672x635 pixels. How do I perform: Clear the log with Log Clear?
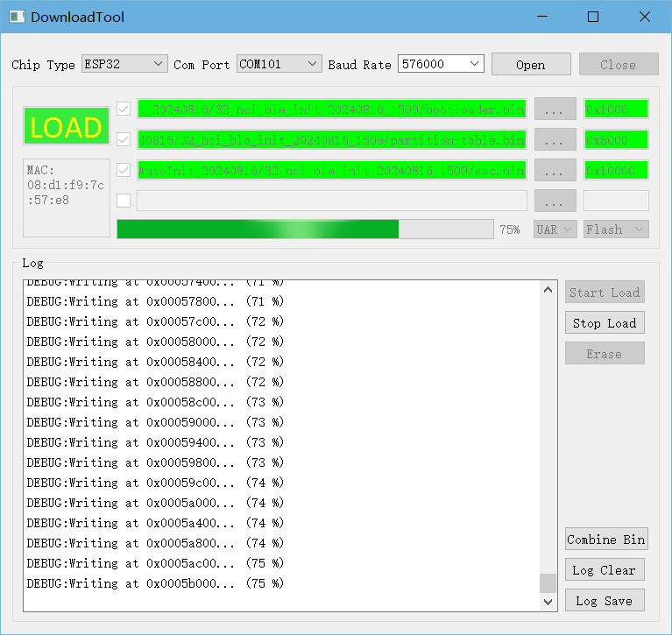pyautogui.click(x=604, y=570)
